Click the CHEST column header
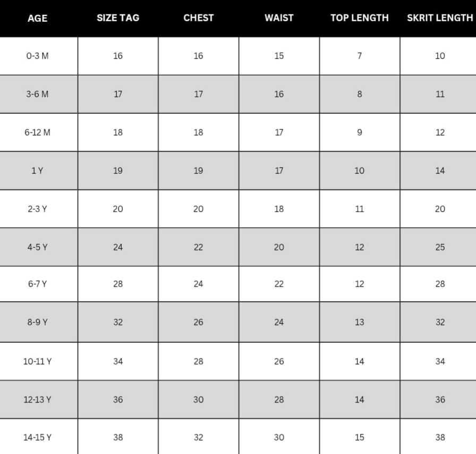This screenshot has height=454, width=476. (199, 18)
